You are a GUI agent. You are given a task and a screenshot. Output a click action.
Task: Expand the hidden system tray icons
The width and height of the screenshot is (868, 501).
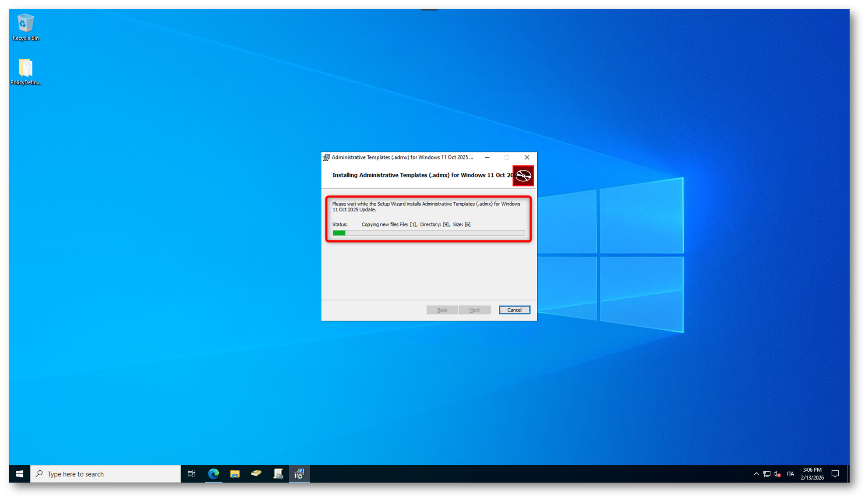[x=756, y=474]
